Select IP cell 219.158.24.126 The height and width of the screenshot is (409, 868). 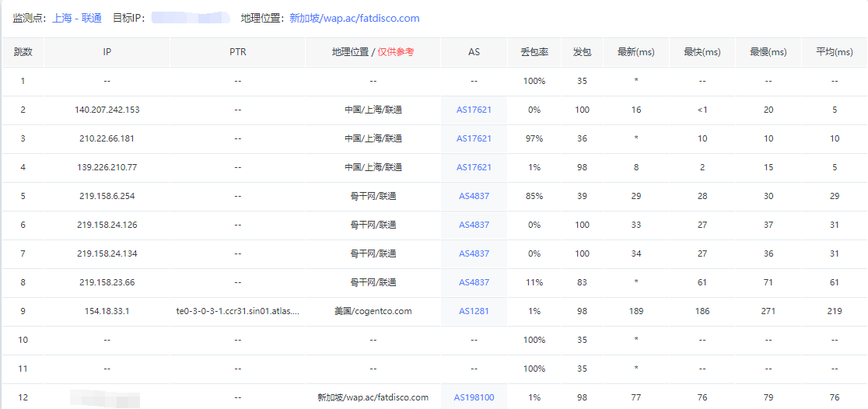[107, 225]
